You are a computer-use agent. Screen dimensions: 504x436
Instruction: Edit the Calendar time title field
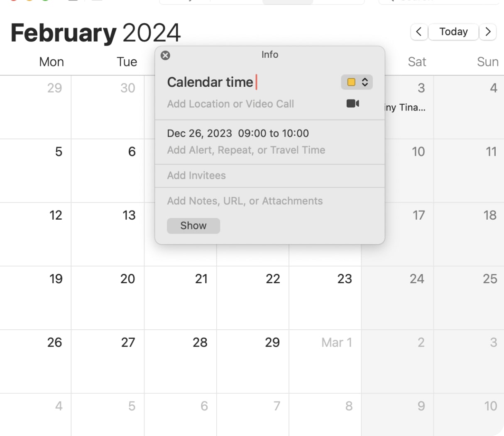click(x=210, y=82)
